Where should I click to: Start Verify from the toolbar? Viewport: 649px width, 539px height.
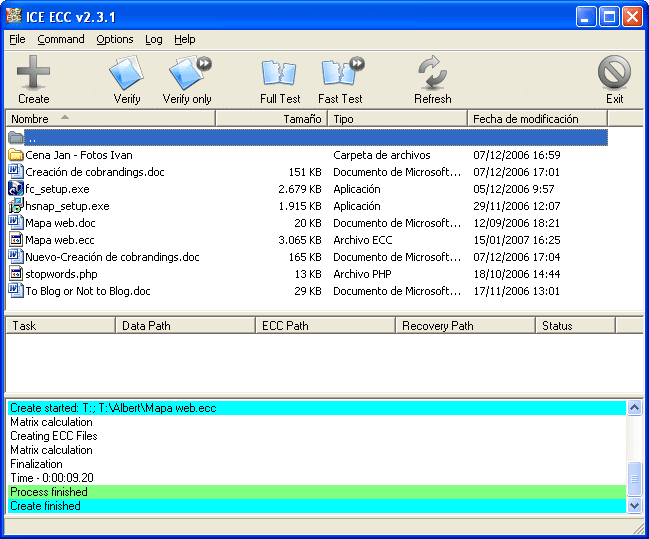(127, 80)
